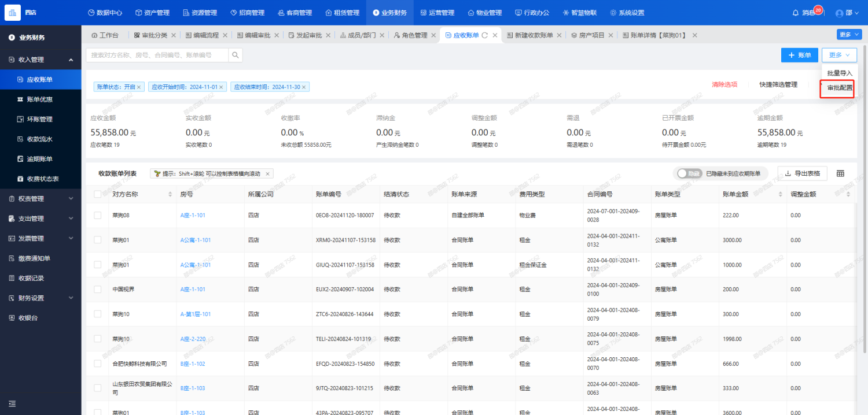Close the 编辑流程 tab
Image resolution: width=868 pixels, height=415 pixels.
click(225, 35)
